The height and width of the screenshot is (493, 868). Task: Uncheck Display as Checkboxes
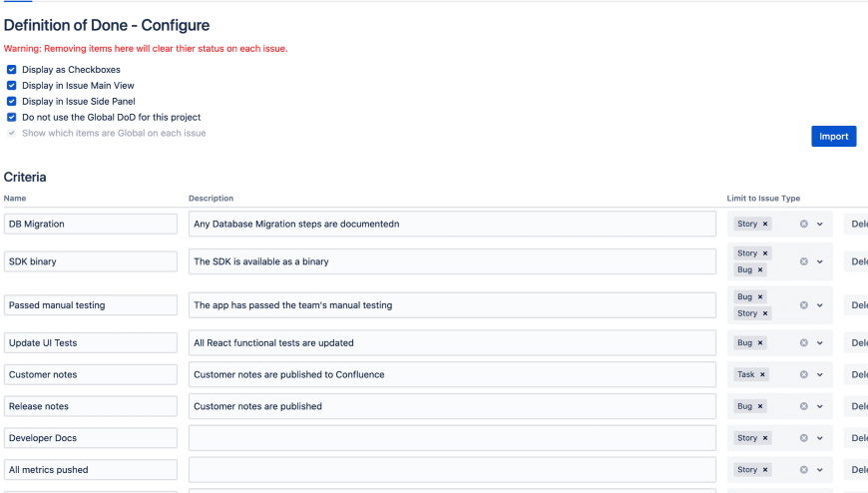[12, 70]
